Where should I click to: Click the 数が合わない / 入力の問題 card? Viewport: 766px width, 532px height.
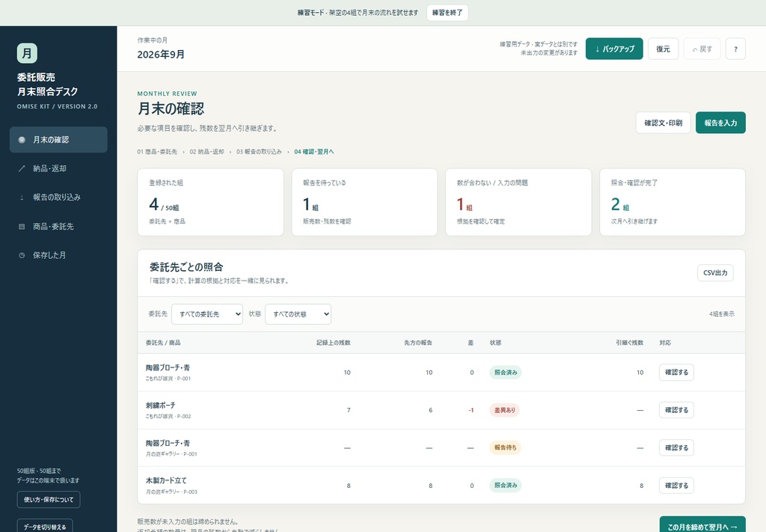(518, 202)
